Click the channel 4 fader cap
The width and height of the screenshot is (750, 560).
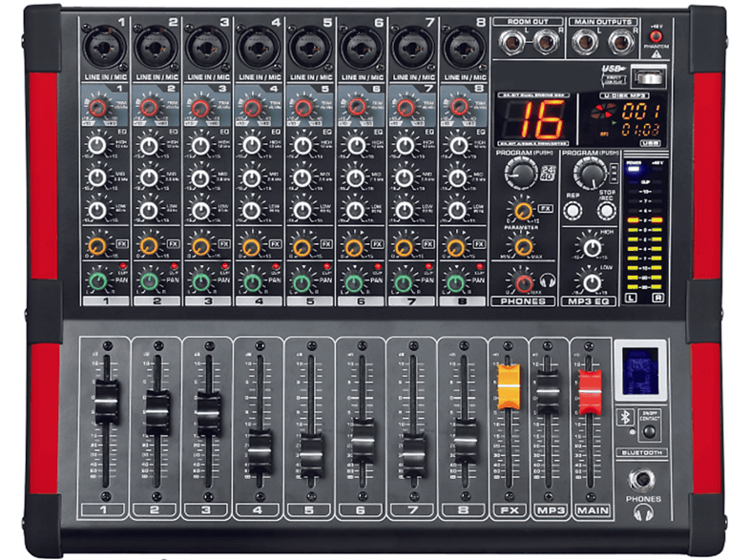(260, 451)
